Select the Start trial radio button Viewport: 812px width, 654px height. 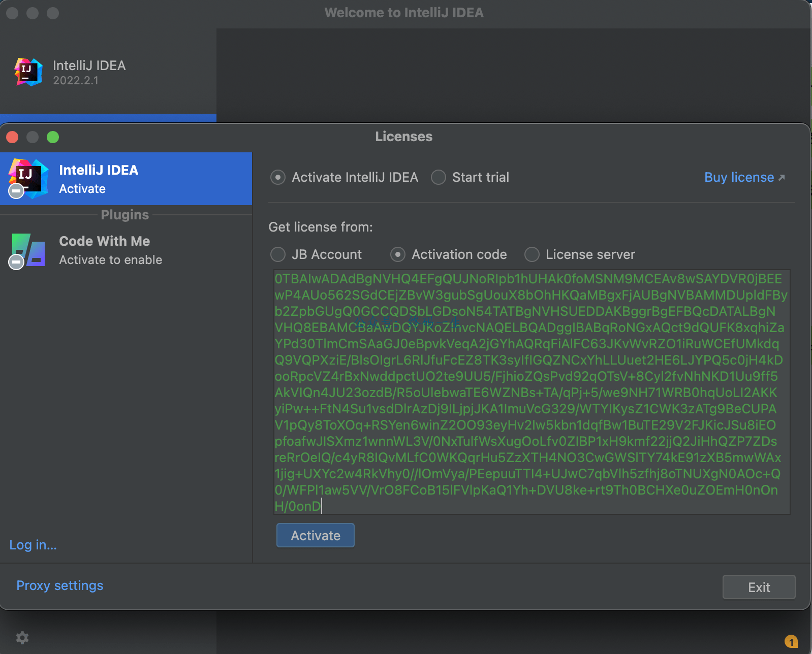point(439,177)
